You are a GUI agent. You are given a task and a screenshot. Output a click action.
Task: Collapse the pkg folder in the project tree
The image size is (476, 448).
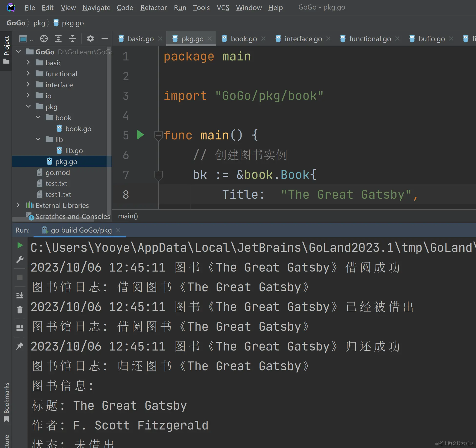28,106
